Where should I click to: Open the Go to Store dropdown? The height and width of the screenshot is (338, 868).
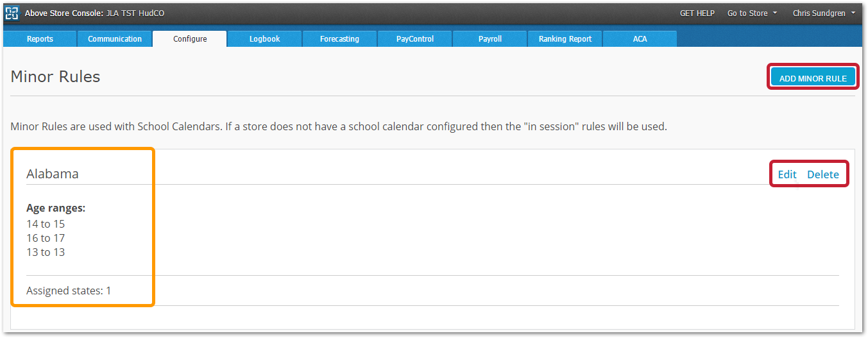point(752,13)
